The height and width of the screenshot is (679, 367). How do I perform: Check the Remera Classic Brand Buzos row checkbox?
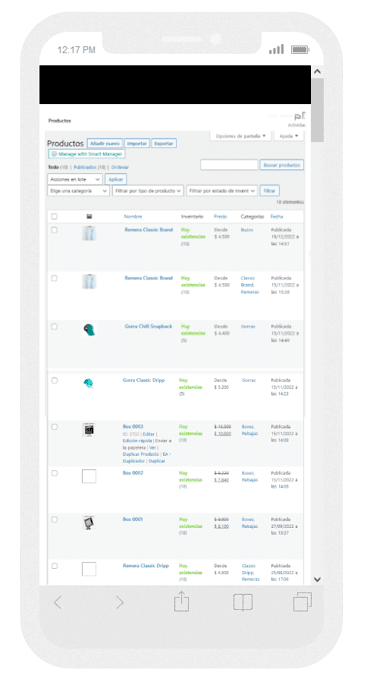[x=54, y=230]
